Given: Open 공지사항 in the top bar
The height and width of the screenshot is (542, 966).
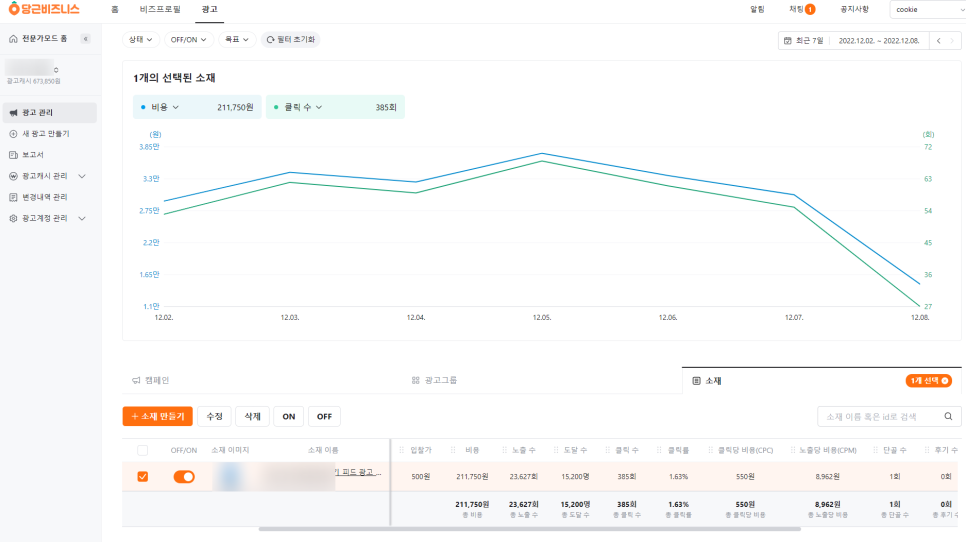Looking at the screenshot, I should pyautogui.click(x=854, y=9).
